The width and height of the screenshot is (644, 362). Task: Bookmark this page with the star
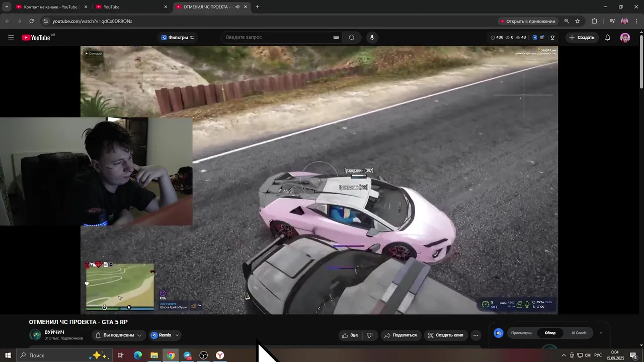(578, 21)
